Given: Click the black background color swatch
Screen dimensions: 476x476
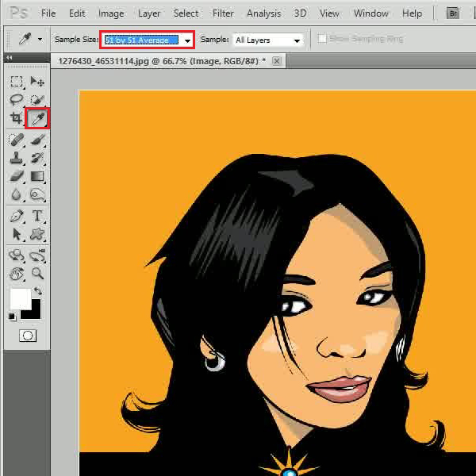Looking at the screenshot, I should pos(33,313).
